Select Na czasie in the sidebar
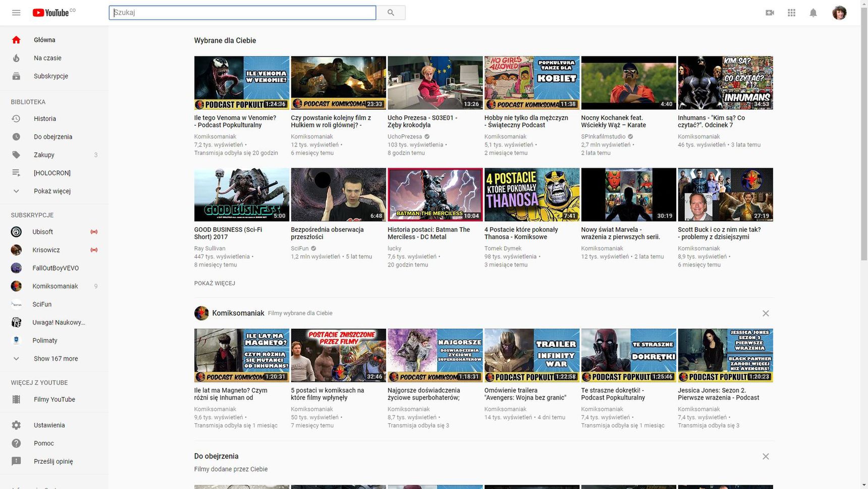Screen dimensions: 868x489 [54, 58]
